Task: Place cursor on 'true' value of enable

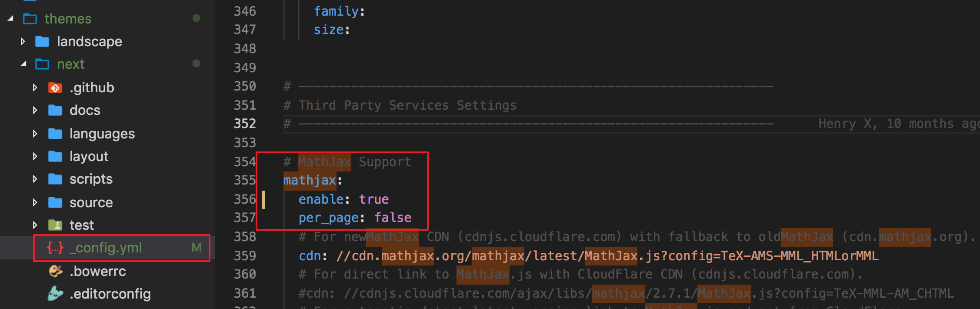Action: pos(374,199)
